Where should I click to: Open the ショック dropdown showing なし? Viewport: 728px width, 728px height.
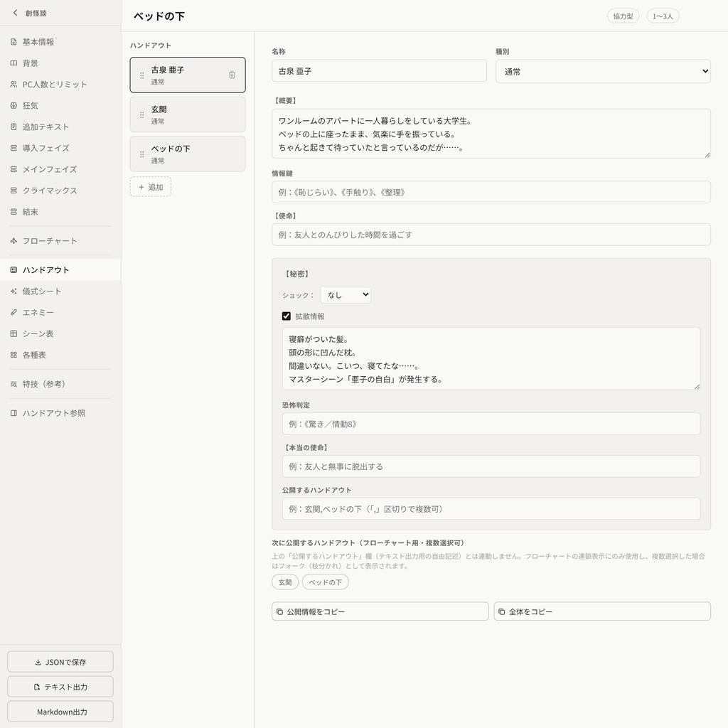pos(346,295)
